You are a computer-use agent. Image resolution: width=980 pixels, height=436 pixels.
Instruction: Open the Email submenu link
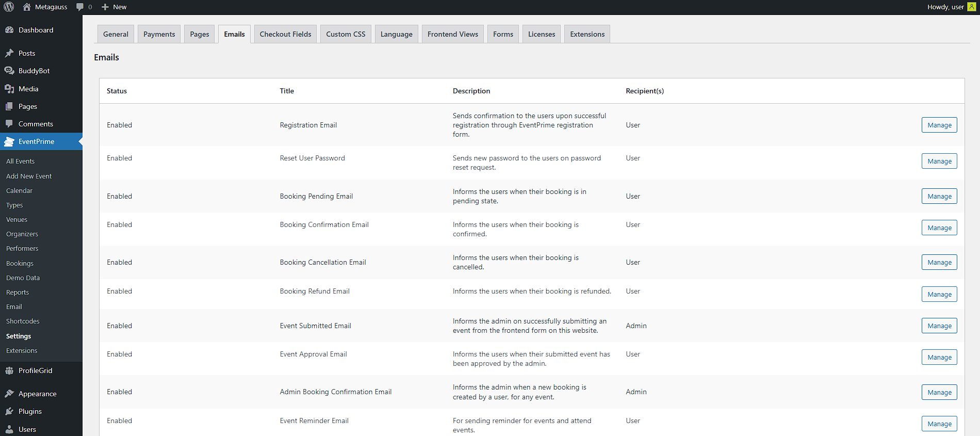(x=14, y=306)
